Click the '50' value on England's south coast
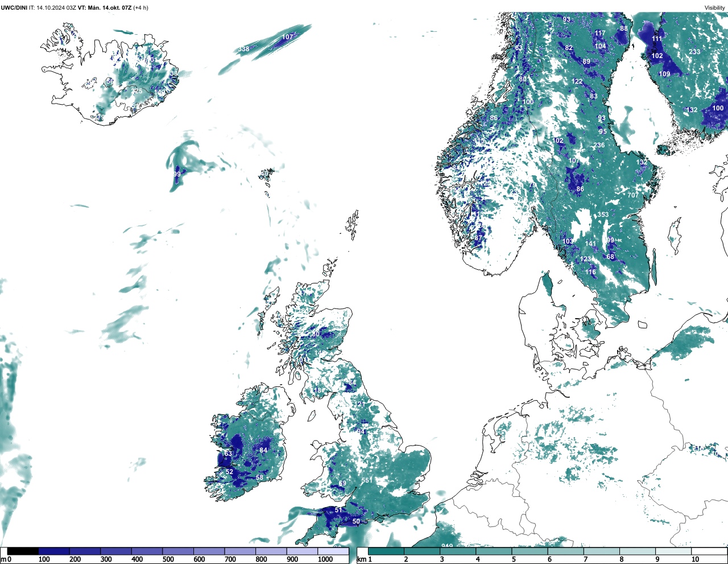728x564 pixels. coord(356,521)
